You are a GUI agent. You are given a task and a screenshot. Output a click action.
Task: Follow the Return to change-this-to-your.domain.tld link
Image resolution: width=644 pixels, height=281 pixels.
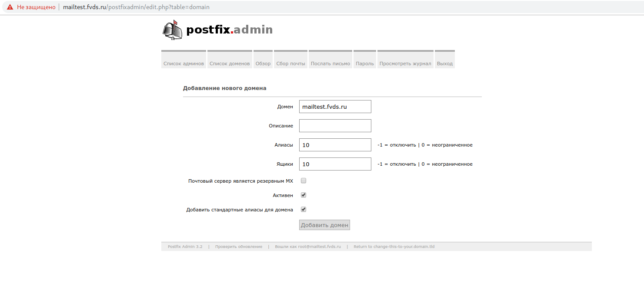click(394, 247)
